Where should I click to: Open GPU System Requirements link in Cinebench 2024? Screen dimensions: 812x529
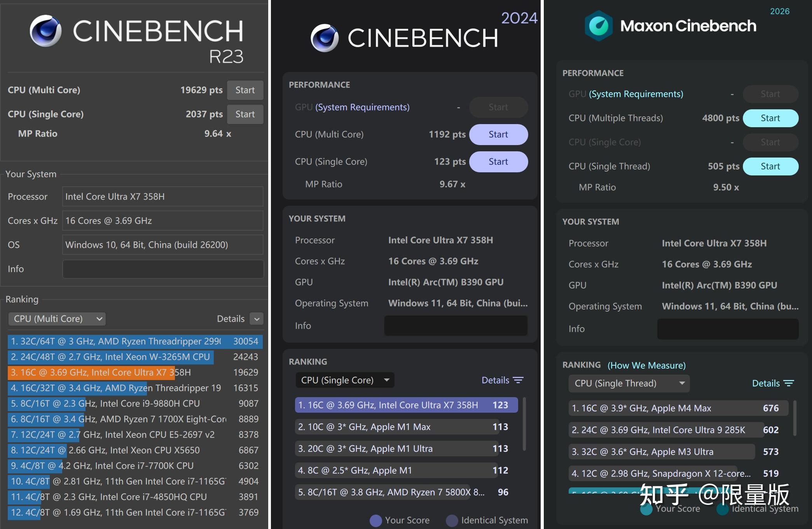pyautogui.click(x=362, y=107)
